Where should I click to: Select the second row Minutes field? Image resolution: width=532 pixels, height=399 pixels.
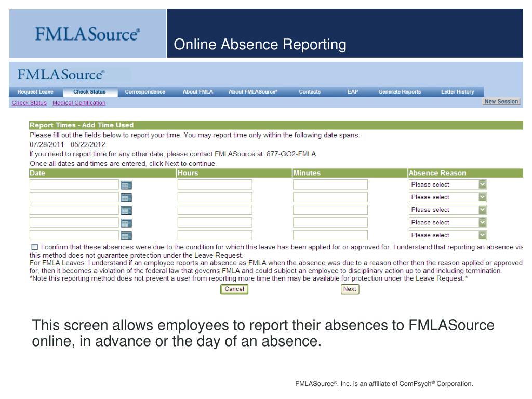tap(330, 197)
